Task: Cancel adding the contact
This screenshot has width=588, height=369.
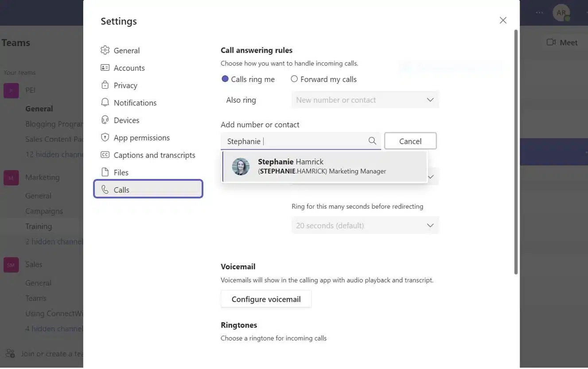Action: point(410,141)
